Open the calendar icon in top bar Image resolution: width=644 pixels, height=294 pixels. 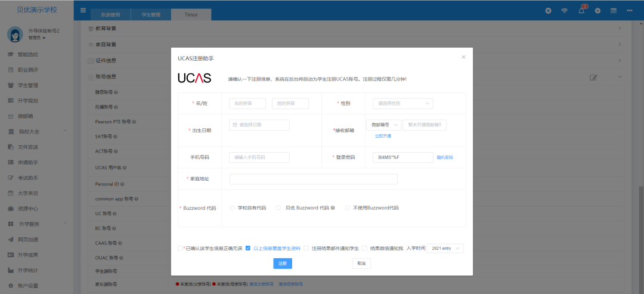(614, 11)
